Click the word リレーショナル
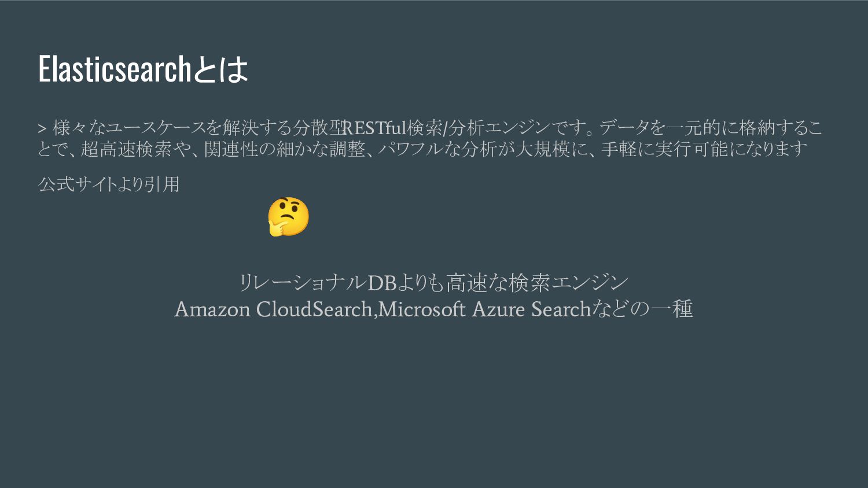Viewport: 868px width, 488px height. tap(303, 283)
